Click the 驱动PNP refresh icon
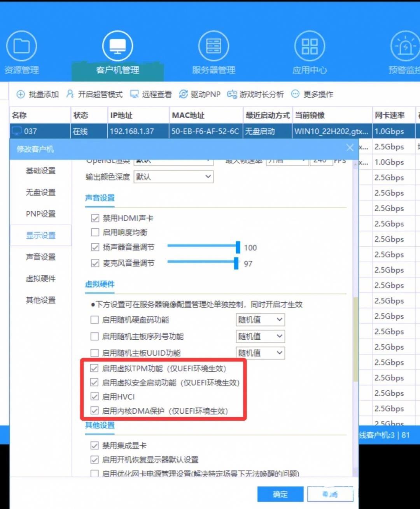 (183, 94)
